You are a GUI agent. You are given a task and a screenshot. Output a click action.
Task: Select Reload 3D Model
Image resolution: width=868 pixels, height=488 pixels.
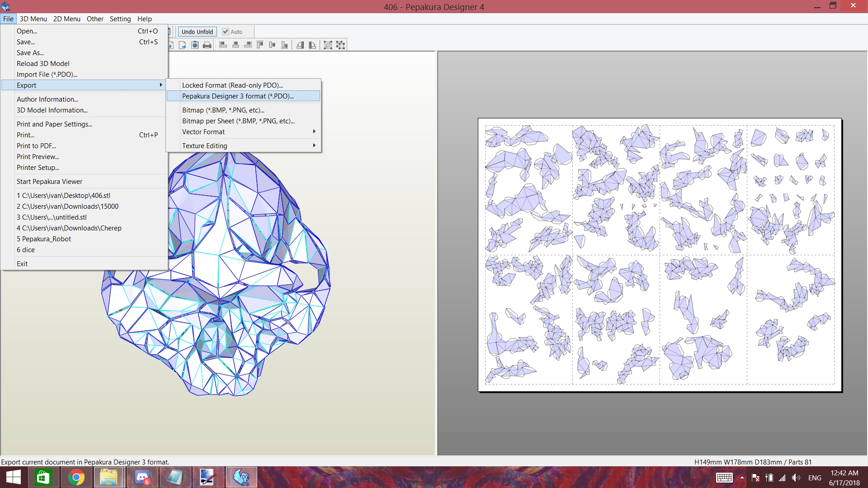(84, 63)
